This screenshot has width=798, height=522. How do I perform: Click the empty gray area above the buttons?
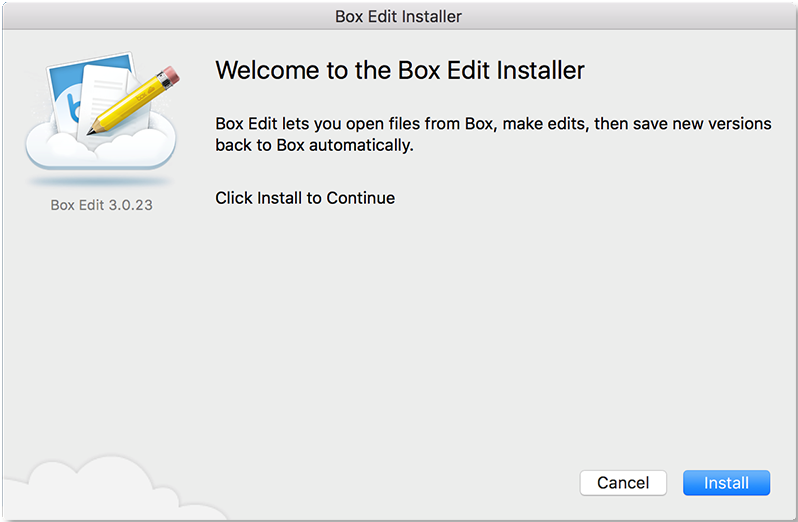pos(450,350)
